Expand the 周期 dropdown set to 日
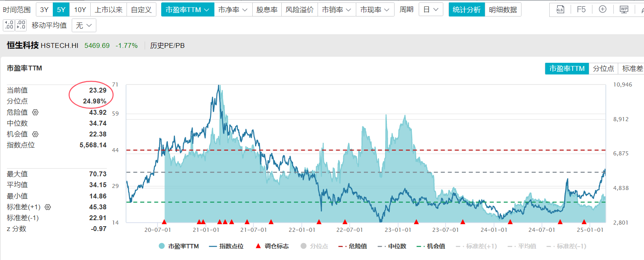Screen dimensions: 644x260 (431, 9)
